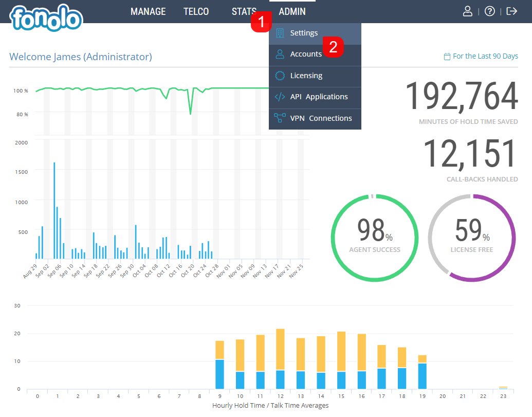Screen dimensions: 532x417
Task: Click the VPN Connections network icon
Action: [280, 118]
